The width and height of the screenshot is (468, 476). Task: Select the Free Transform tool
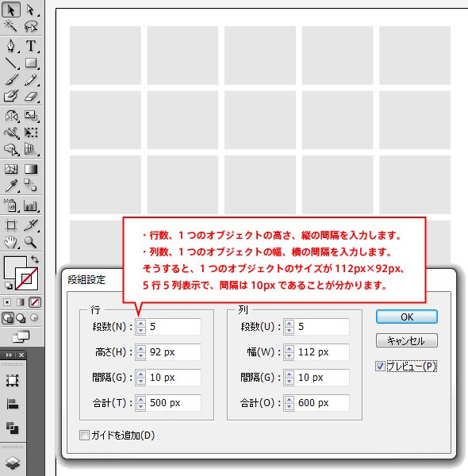(x=30, y=132)
